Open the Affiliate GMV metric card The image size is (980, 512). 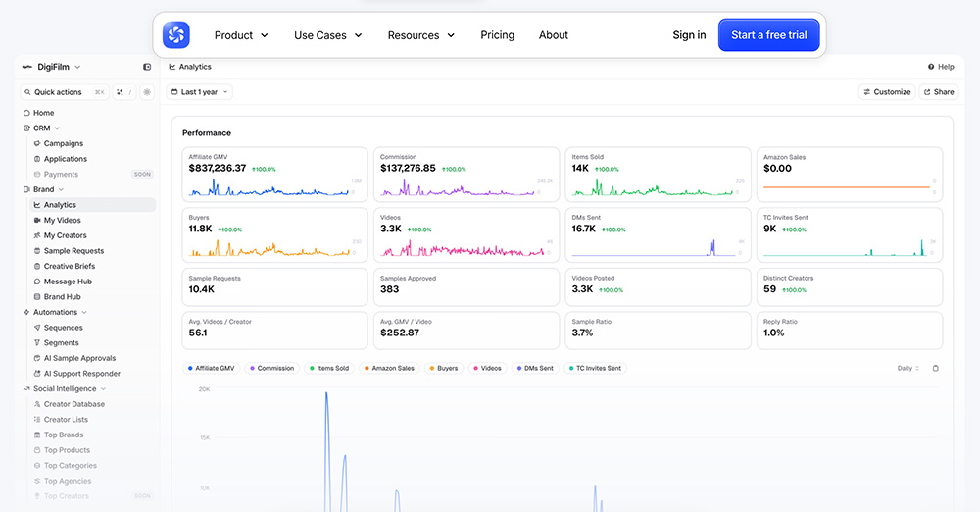[x=275, y=175]
